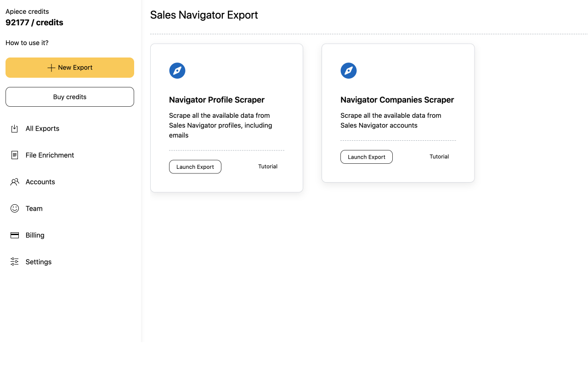This screenshot has height=368, width=588.
Task: Click the Profile Scraper description mentioning emails
Action: (220, 125)
